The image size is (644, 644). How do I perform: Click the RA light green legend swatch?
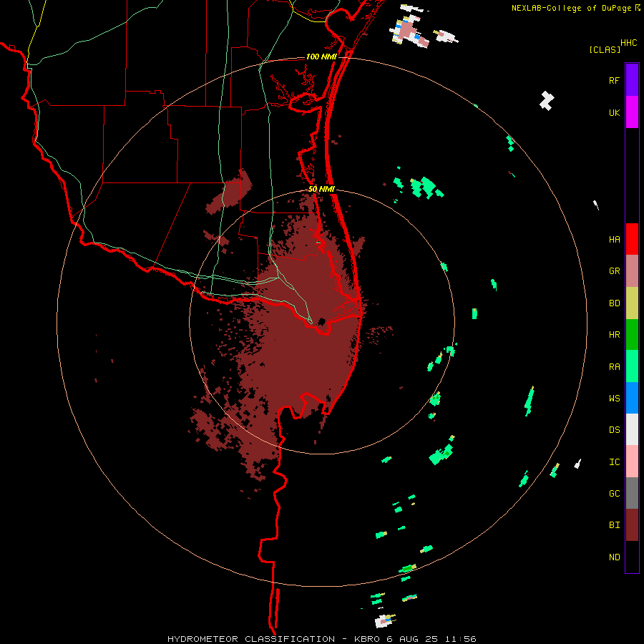(x=632, y=366)
